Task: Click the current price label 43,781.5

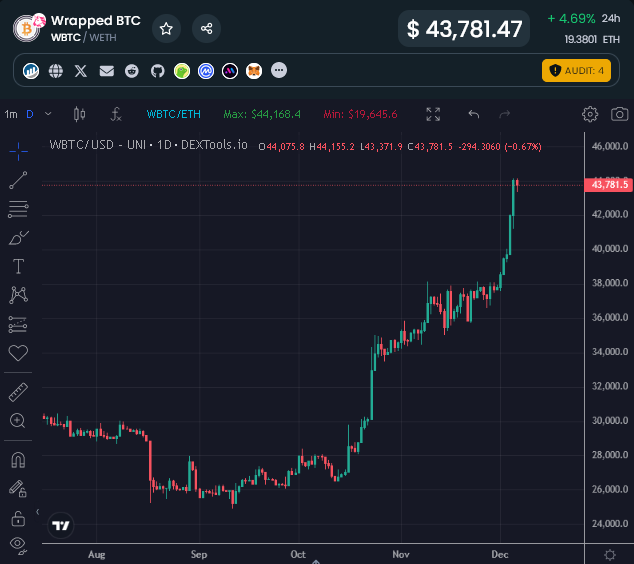Action: 609,185
